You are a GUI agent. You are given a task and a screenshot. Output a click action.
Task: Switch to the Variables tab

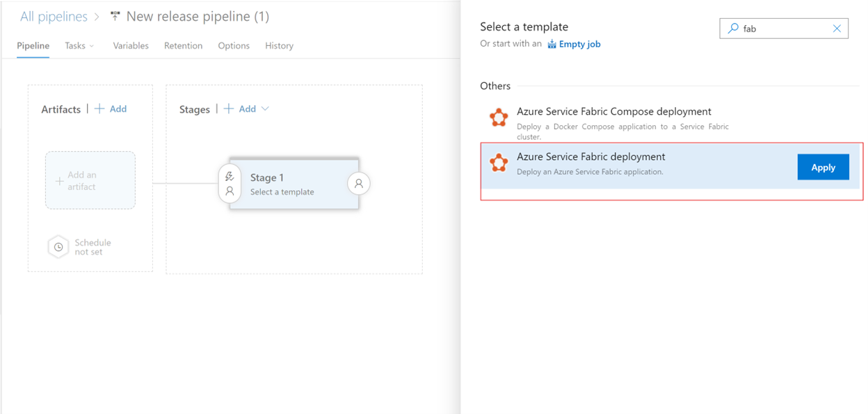click(x=131, y=45)
